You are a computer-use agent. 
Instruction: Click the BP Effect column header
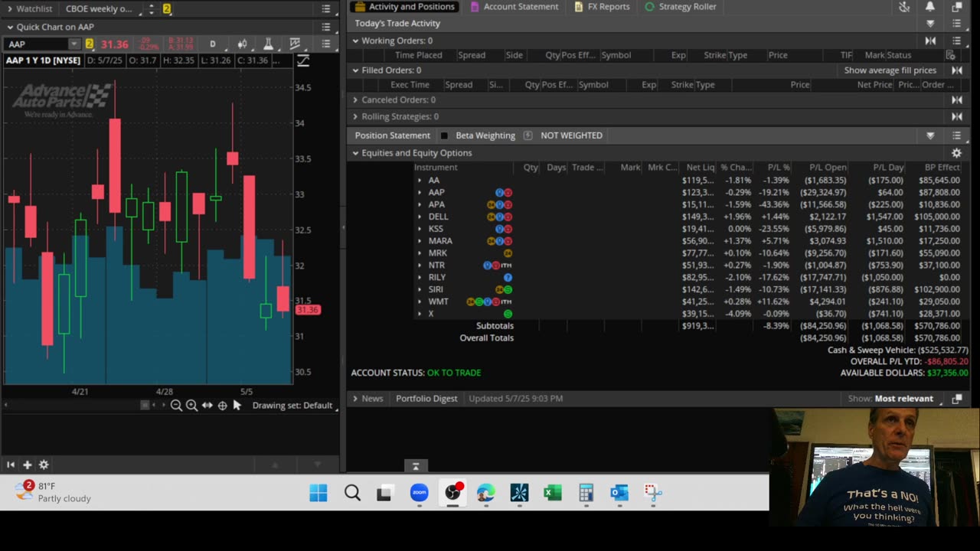coord(942,168)
